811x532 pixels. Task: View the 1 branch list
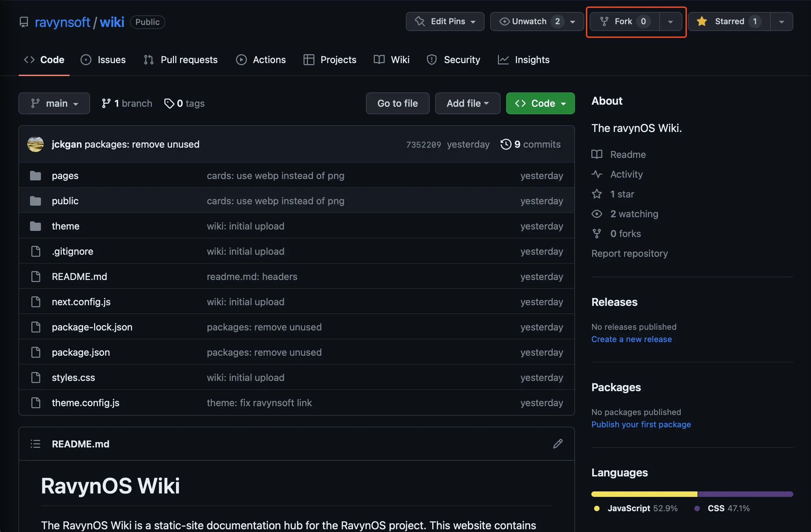tap(127, 103)
